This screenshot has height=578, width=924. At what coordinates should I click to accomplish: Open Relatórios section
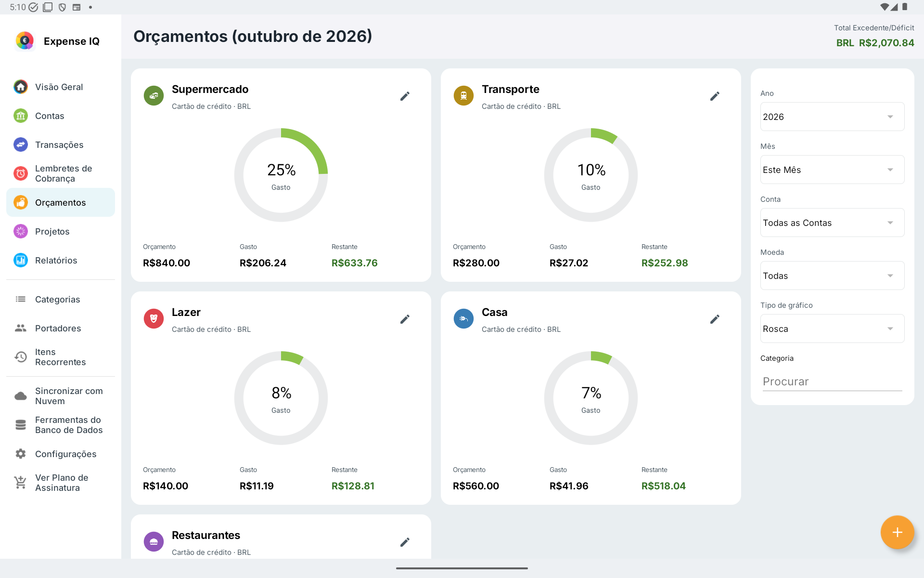click(x=61, y=260)
